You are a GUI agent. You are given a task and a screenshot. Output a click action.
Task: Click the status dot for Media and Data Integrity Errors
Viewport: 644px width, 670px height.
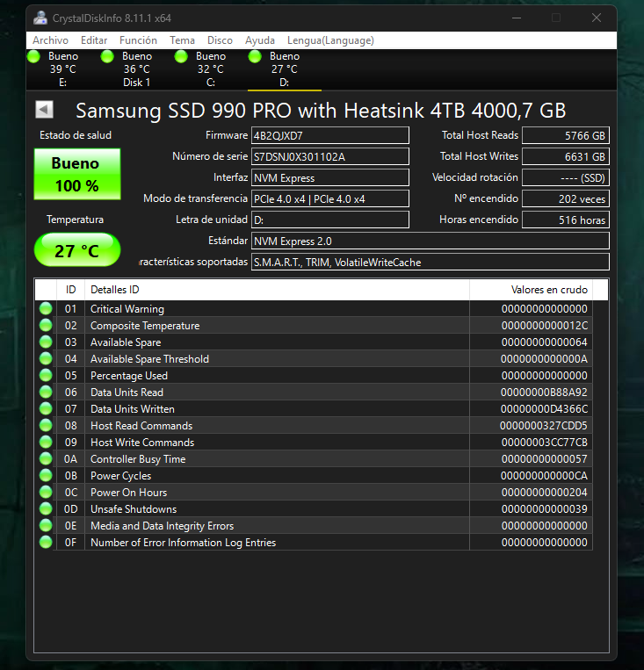46,525
